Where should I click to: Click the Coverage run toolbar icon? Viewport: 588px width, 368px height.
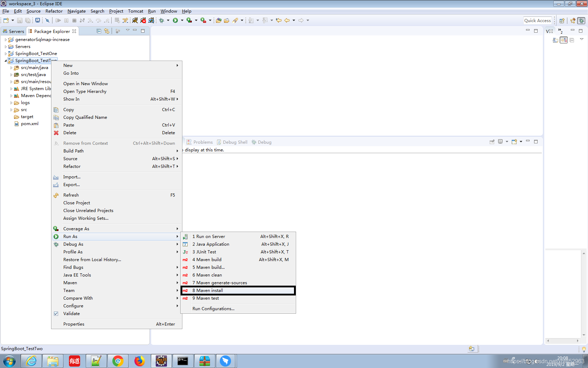(189, 20)
